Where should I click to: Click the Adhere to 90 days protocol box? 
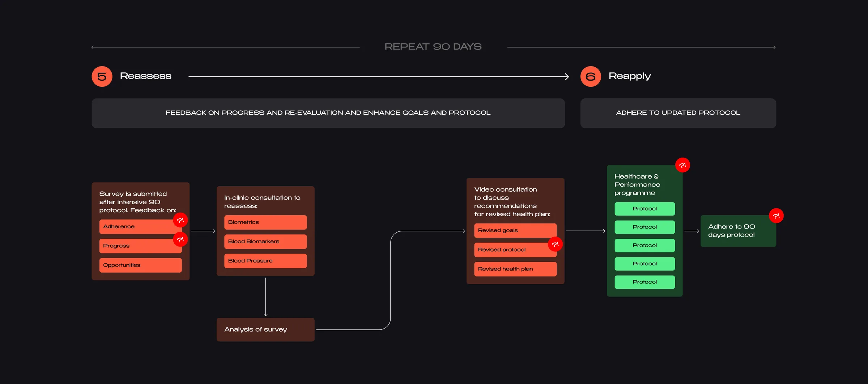[x=738, y=231]
